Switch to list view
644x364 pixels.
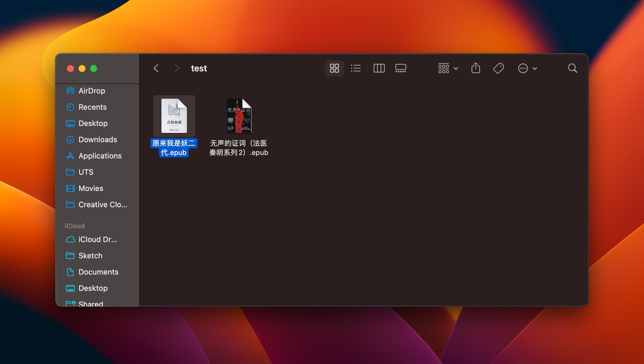[356, 69]
